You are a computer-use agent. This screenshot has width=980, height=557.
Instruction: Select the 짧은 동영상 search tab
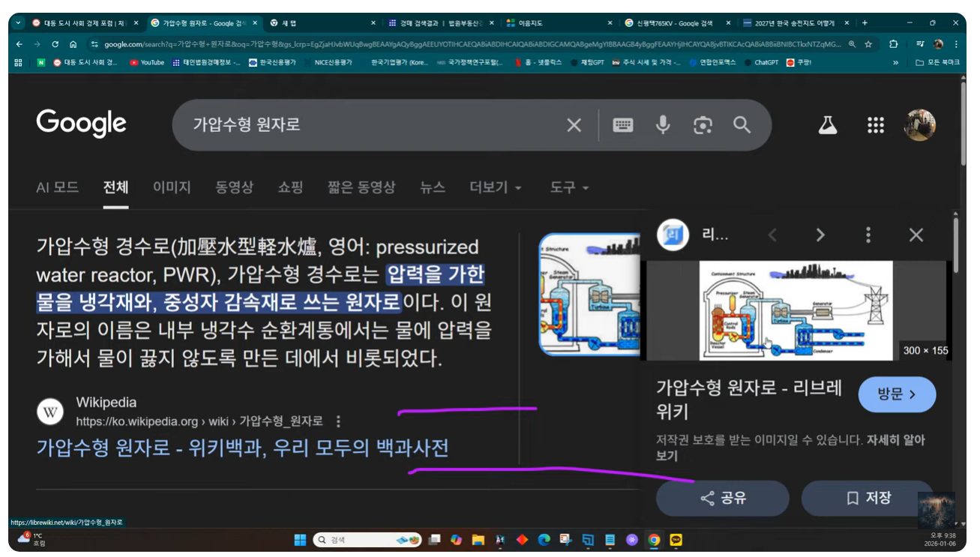(x=361, y=187)
